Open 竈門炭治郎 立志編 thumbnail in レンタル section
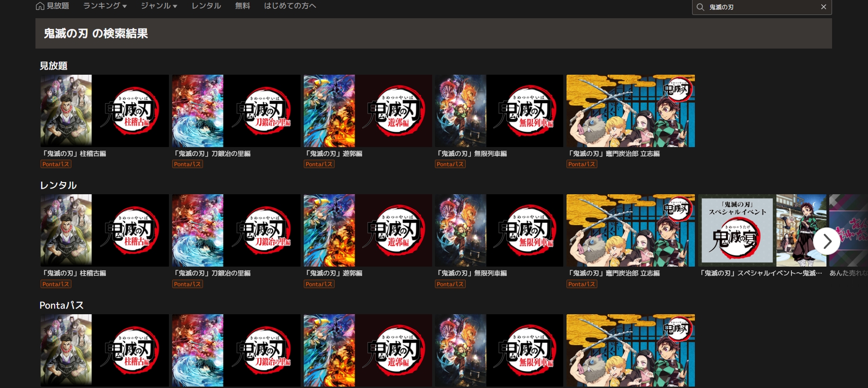The width and height of the screenshot is (868, 388). (x=630, y=230)
